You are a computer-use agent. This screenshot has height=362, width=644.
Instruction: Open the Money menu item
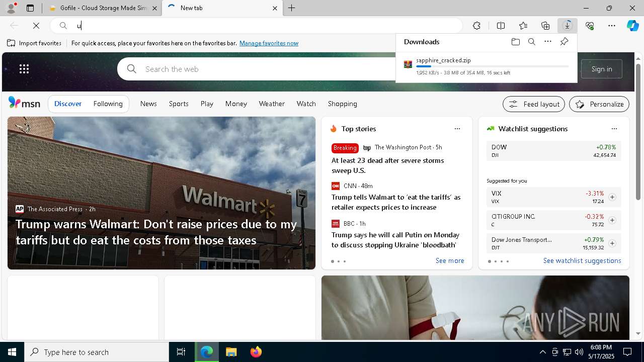click(236, 104)
